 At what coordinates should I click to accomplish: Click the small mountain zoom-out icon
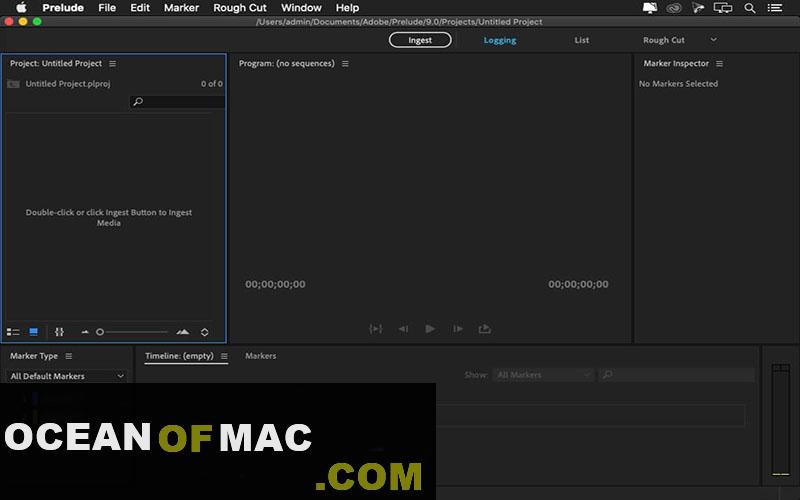(85, 332)
